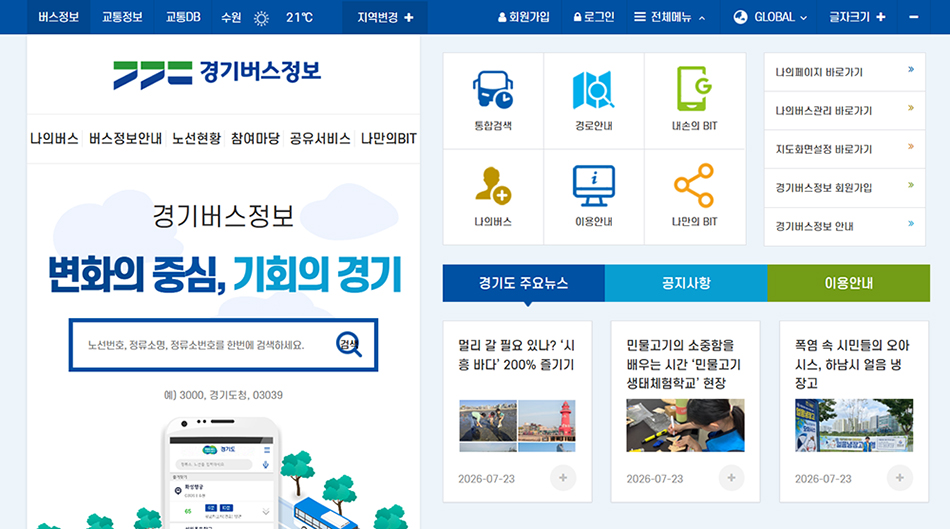Screen dimensions: 950x529
Task: Click the sunny weather icon next to 수원
Action: click(261, 18)
